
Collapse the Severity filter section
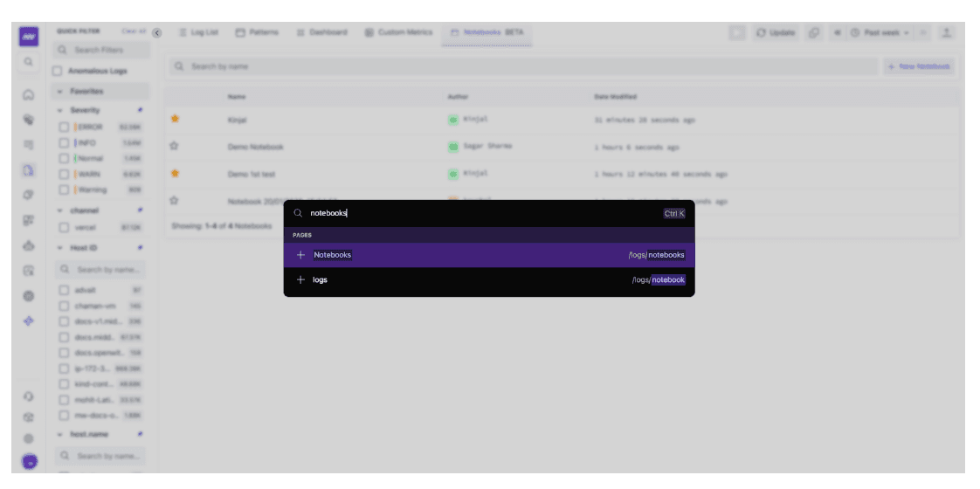pos(60,111)
